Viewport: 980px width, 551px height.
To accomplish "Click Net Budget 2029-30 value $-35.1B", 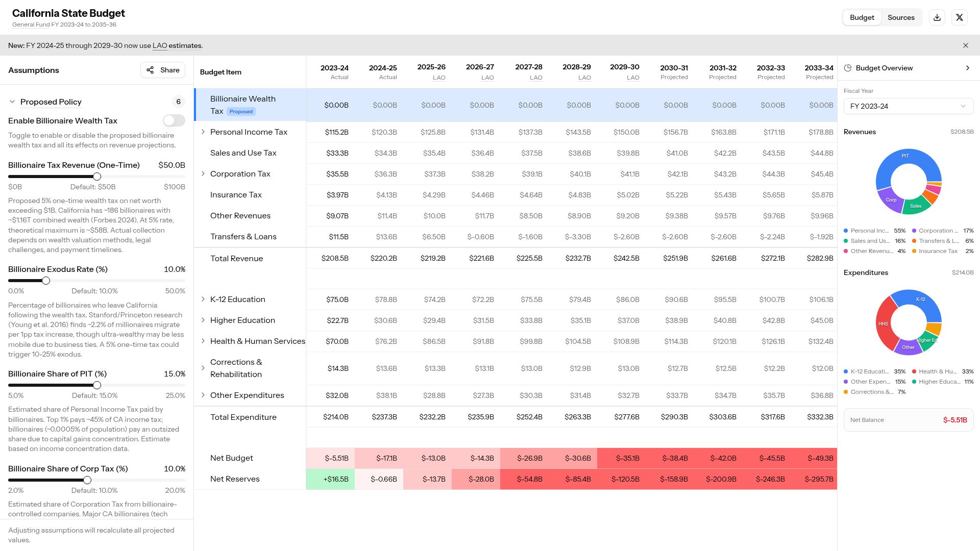I will (x=621, y=458).
